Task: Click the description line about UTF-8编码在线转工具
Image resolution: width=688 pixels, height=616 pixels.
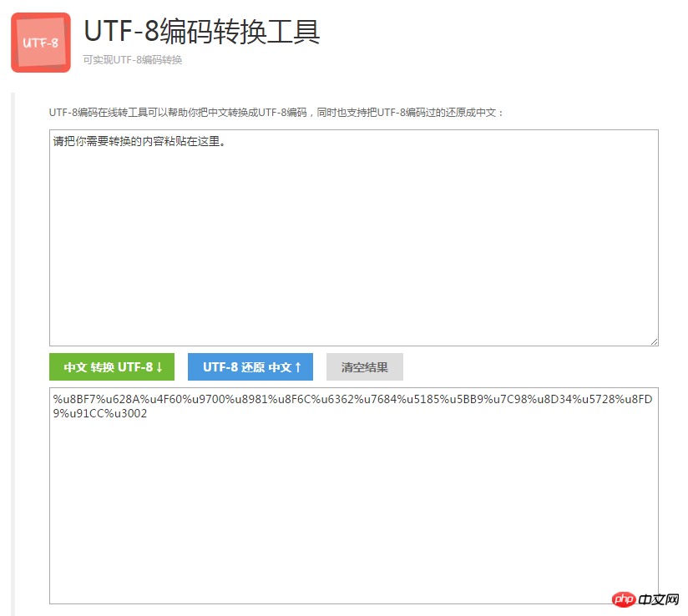Action: [x=284, y=109]
